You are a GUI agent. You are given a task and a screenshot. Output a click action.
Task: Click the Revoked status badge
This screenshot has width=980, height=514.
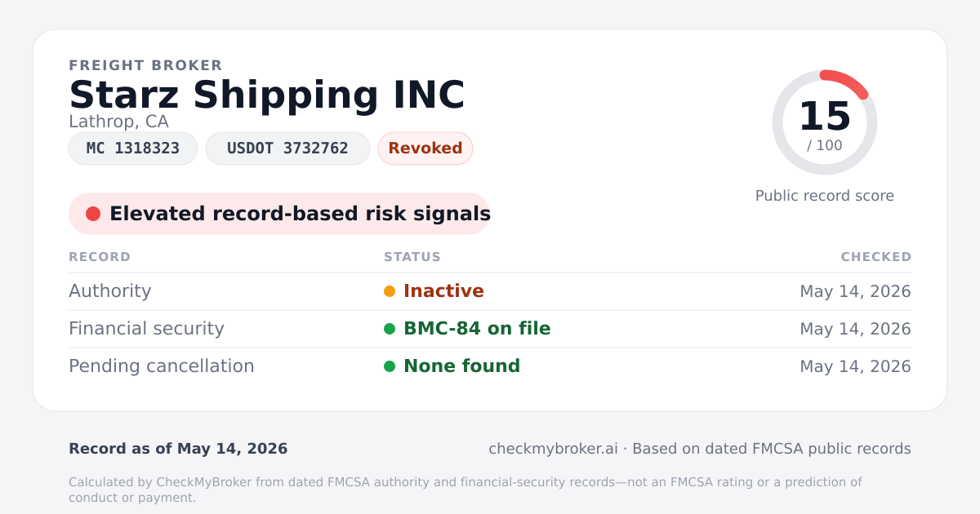(425, 148)
